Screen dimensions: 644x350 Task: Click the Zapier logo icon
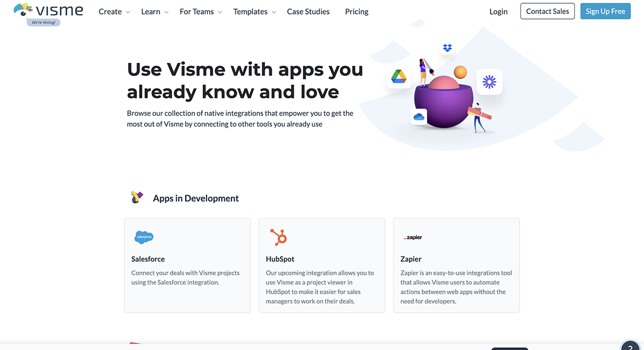pyautogui.click(x=413, y=237)
